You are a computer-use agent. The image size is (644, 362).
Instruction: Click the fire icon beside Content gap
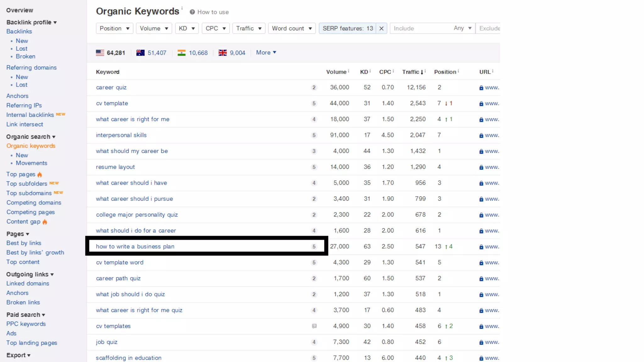tap(45, 222)
